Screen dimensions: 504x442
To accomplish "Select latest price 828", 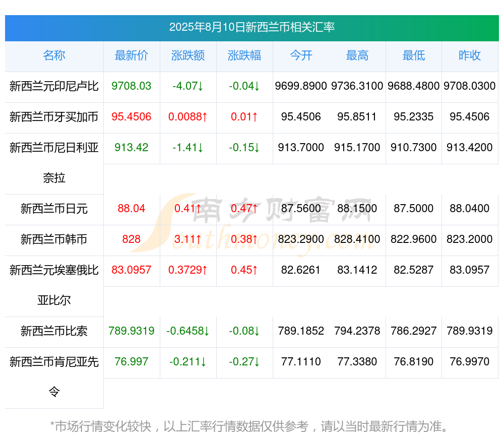I will (132, 239).
